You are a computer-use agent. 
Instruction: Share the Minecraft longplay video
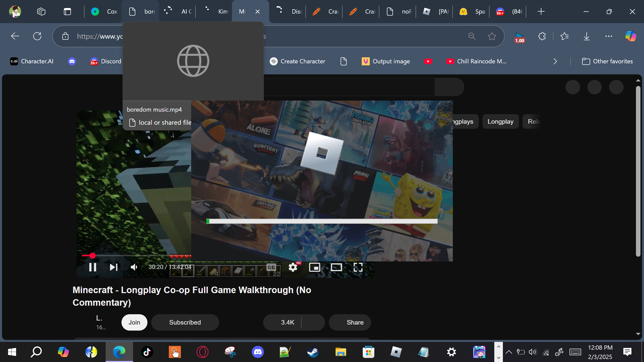350,322
